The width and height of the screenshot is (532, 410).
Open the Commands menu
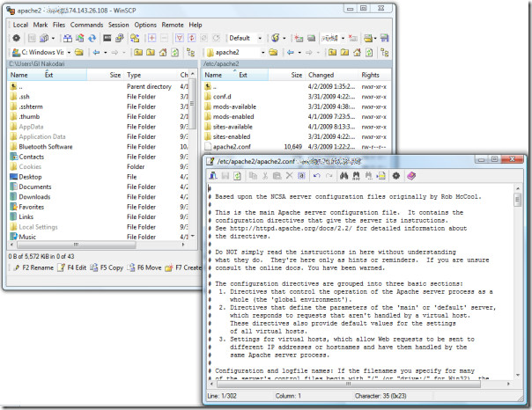[86, 25]
